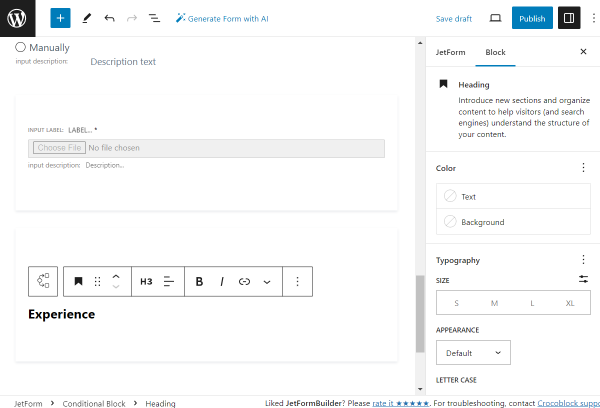
Task: Redo the last undone change
Action: click(132, 18)
